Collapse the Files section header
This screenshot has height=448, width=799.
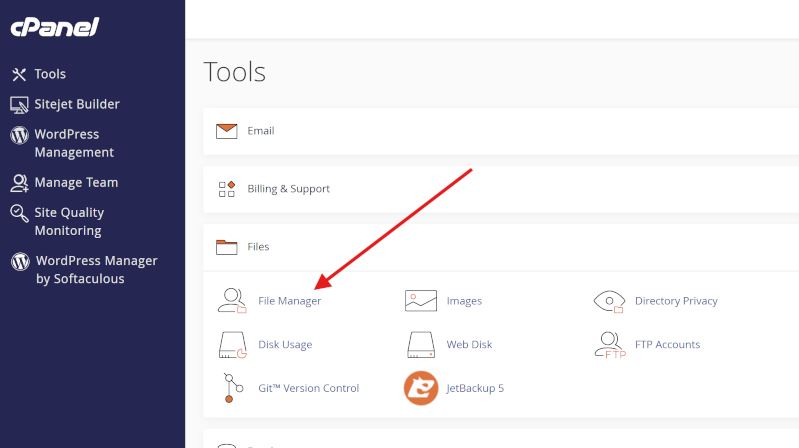(x=501, y=247)
